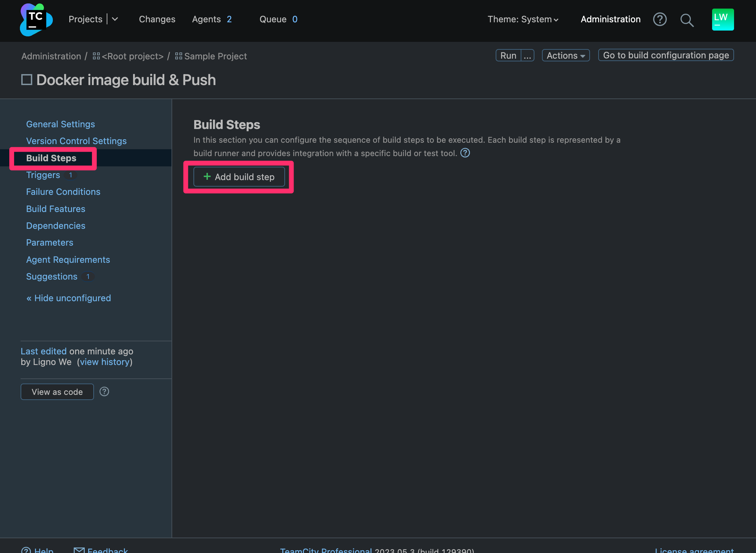This screenshot has width=756, height=553.
Task: Open the Run options ellipsis button
Action: pos(527,56)
